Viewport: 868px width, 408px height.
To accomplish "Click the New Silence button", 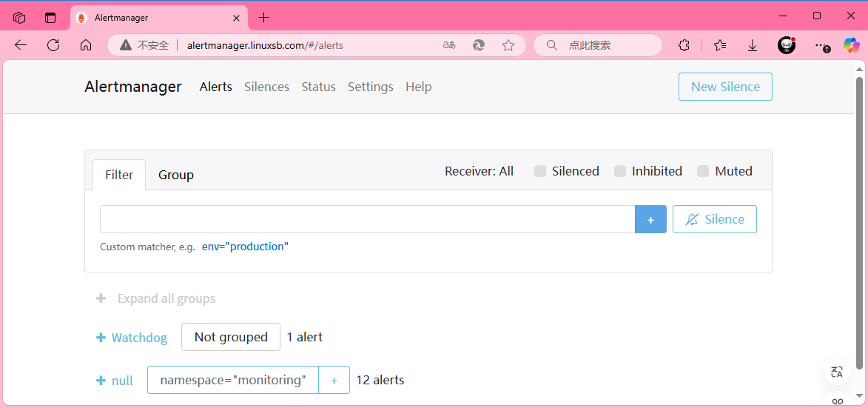I will tap(725, 87).
